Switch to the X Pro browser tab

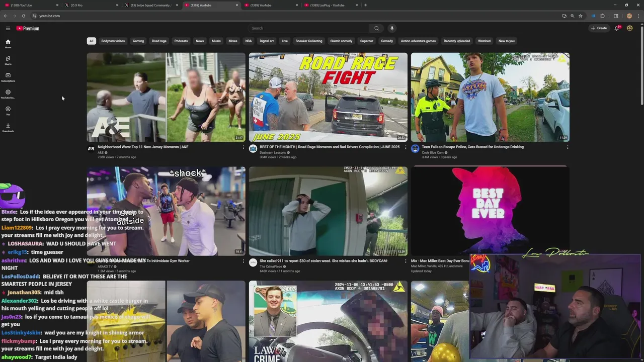pos(91,5)
